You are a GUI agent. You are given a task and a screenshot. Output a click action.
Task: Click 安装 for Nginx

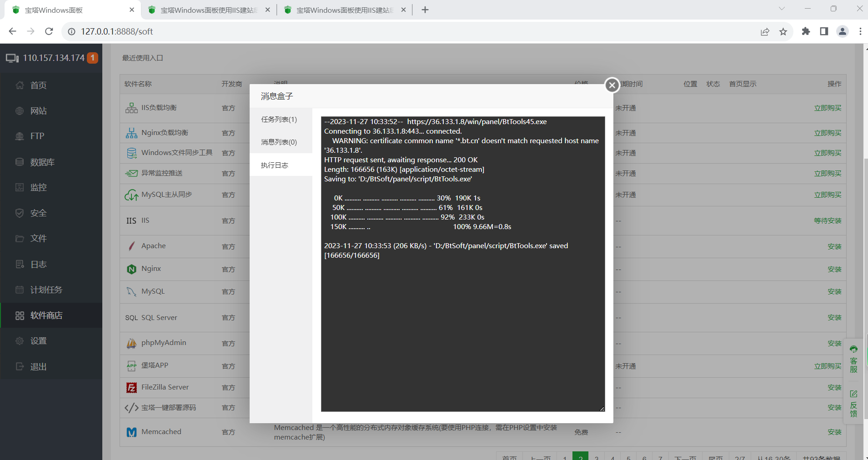click(834, 269)
